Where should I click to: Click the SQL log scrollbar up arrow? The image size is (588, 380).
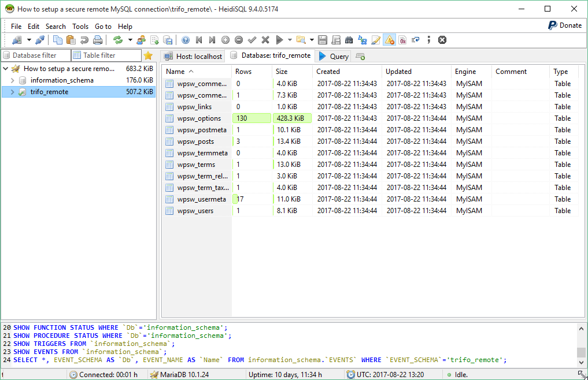581,329
